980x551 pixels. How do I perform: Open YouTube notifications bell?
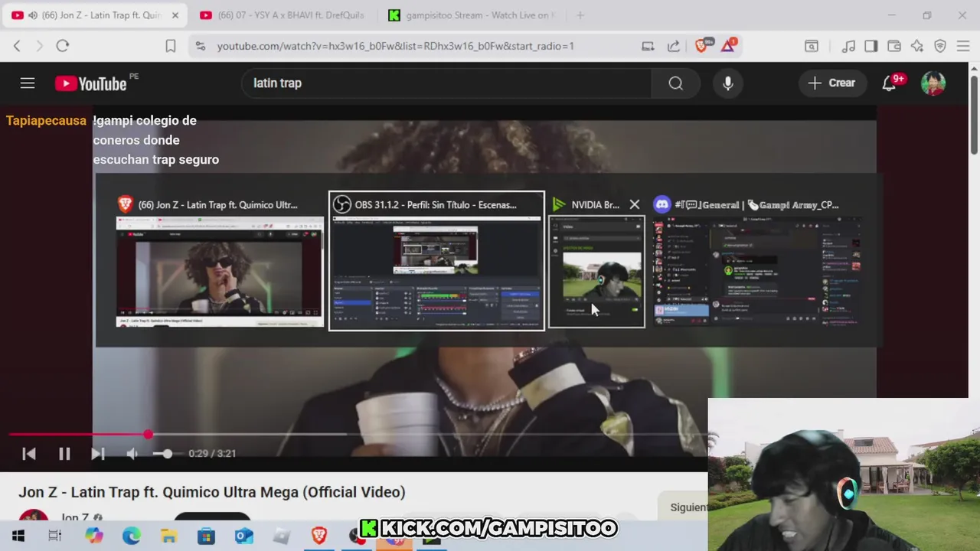coord(890,83)
